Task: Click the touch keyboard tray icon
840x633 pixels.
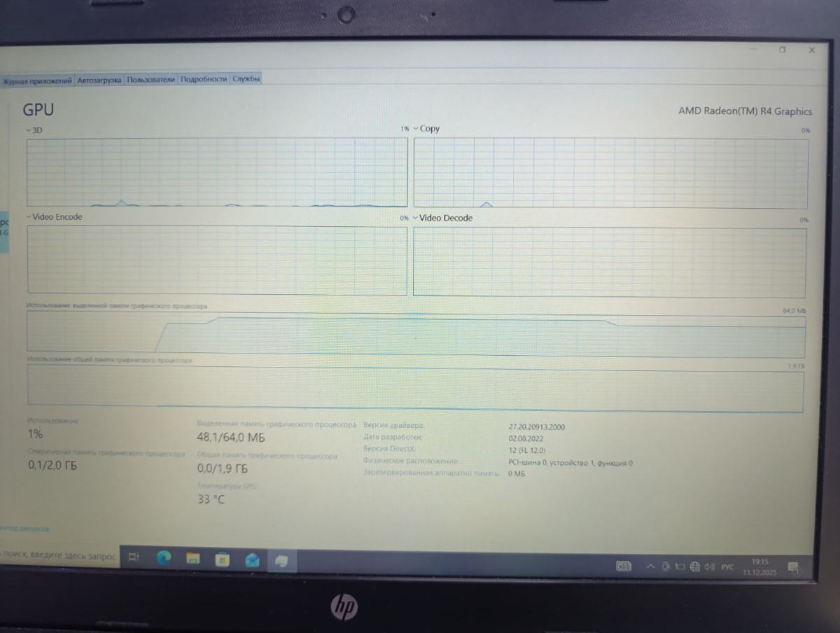Action: (x=623, y=566)
